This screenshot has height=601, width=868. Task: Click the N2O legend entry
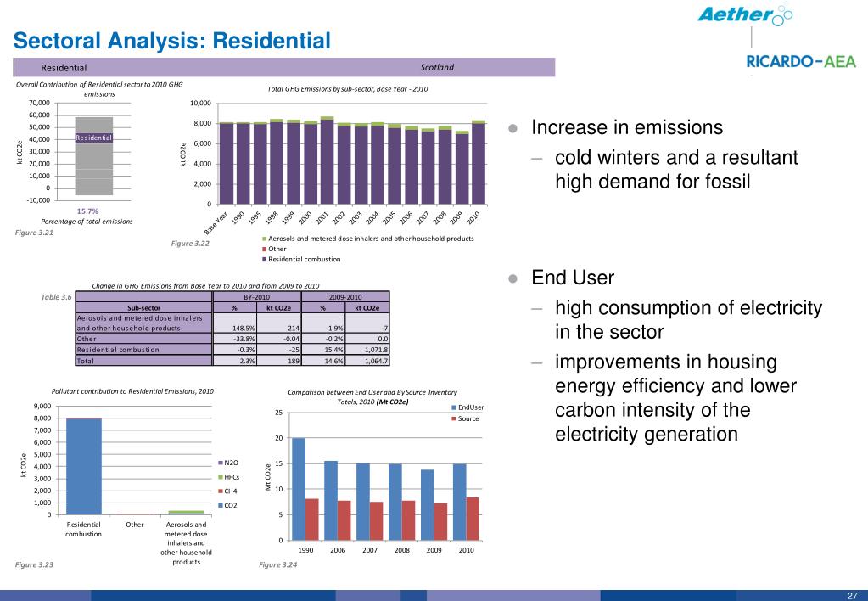[228, 463]
